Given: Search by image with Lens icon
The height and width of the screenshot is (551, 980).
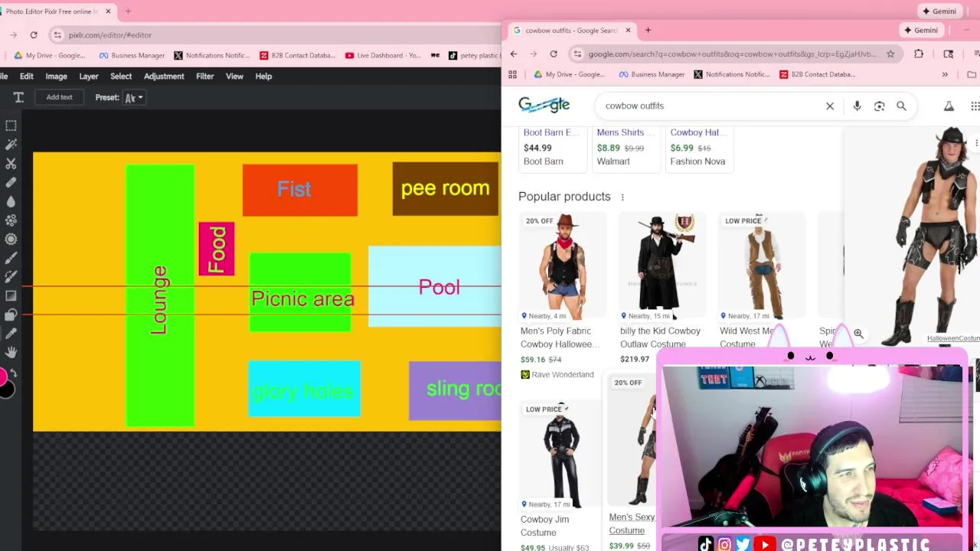Looking at the screenshot, I should [x=879, y=106].
